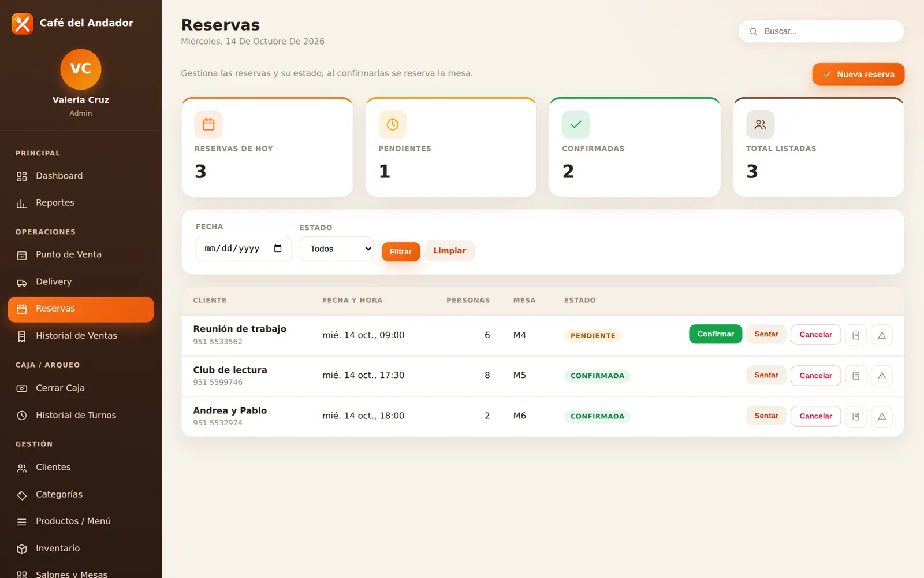924x578 pixels.
Task: Click Sentar for Reunión de trabajo
Action: pos(766,334)
